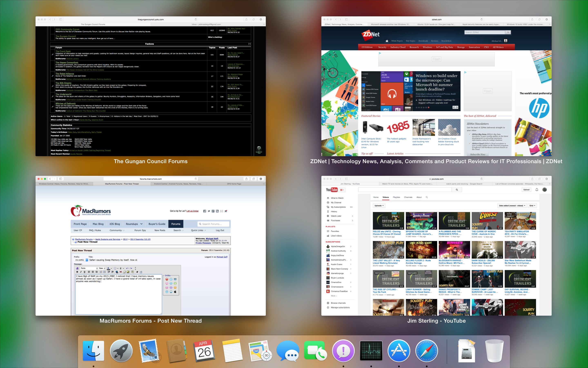Toggle ZDNet Cloud newsletter checkbox

[469, 143]
